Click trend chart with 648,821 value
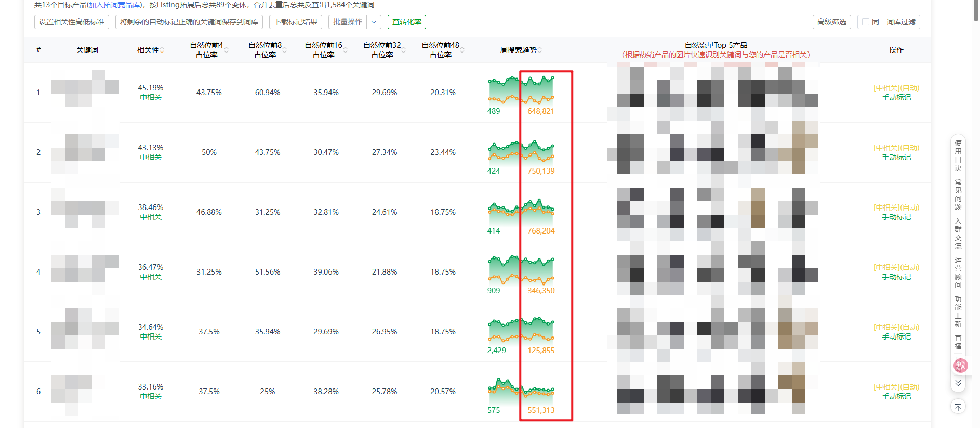 tap(521, 90)
